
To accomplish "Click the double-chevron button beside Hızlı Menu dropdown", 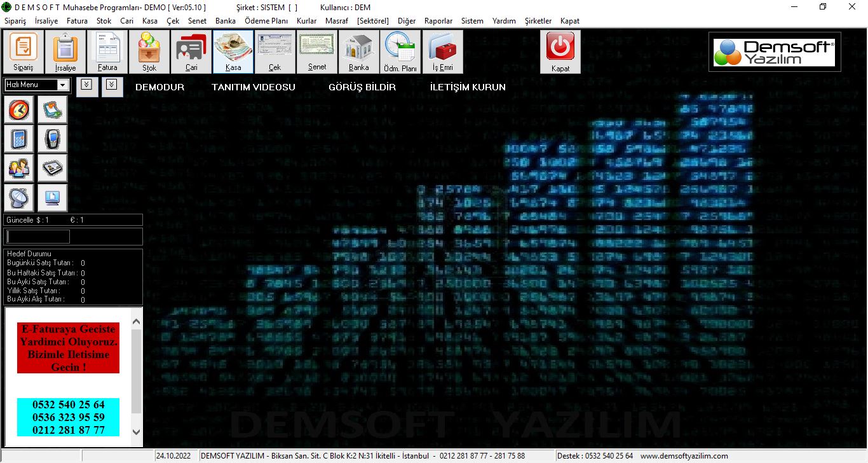I will (x=87, y=86).
